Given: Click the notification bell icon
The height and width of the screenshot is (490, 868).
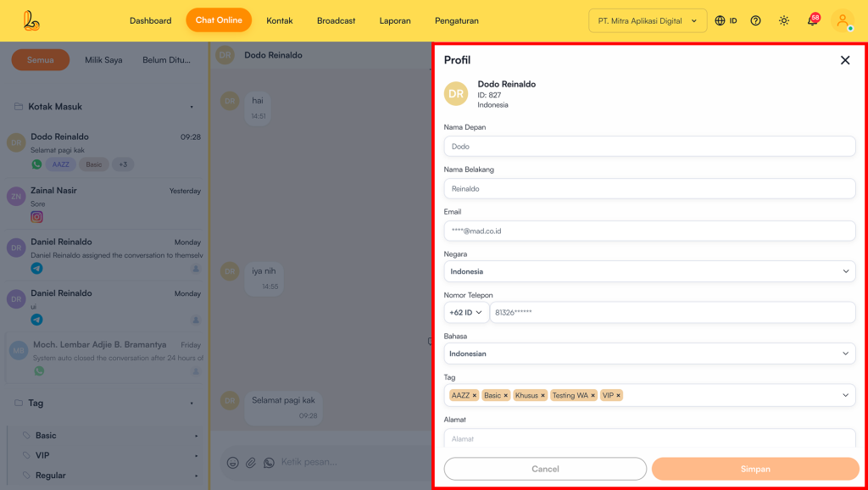Looking at the screenshot, I should (811, 20).
